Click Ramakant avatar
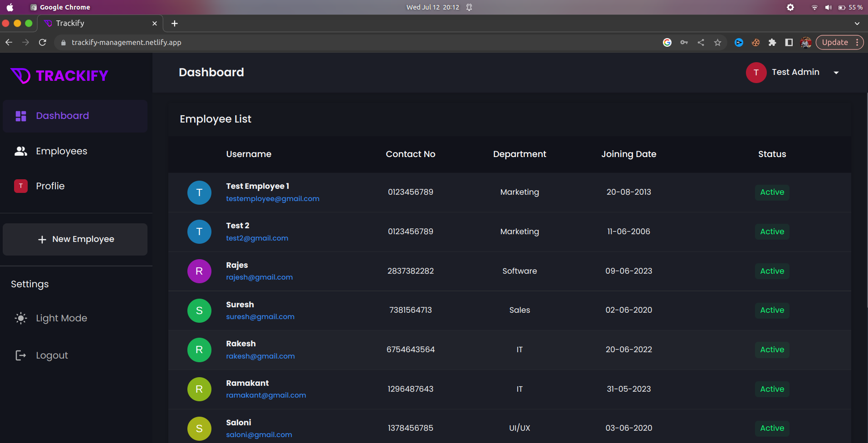This screenshot has height=443, width=868. (x=199, y=389)
